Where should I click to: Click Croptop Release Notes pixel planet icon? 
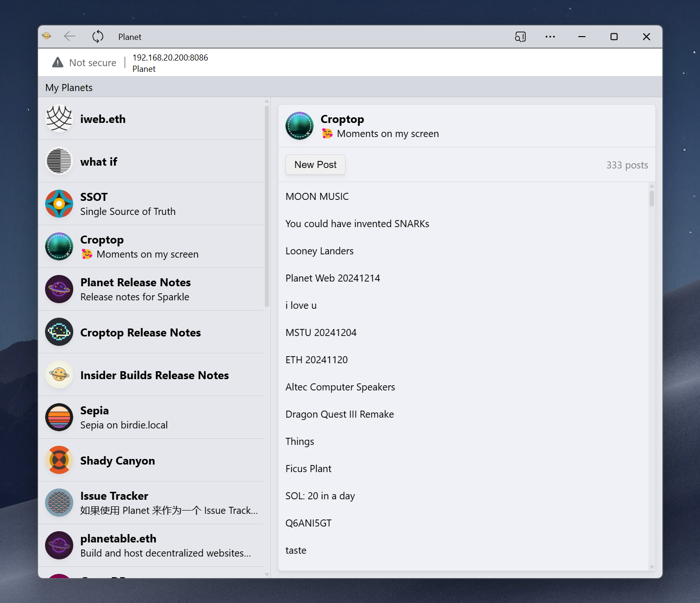click(x=59, y=332)
